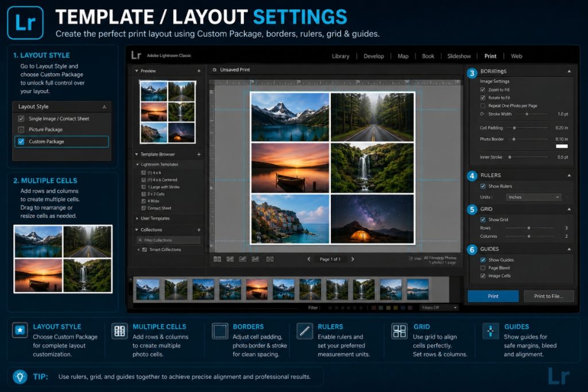Image resolution: width=588 pixels, height=392 pixels.
Task: Open the Web module tab
Action: pyautogui.click(x=516, y=56)
